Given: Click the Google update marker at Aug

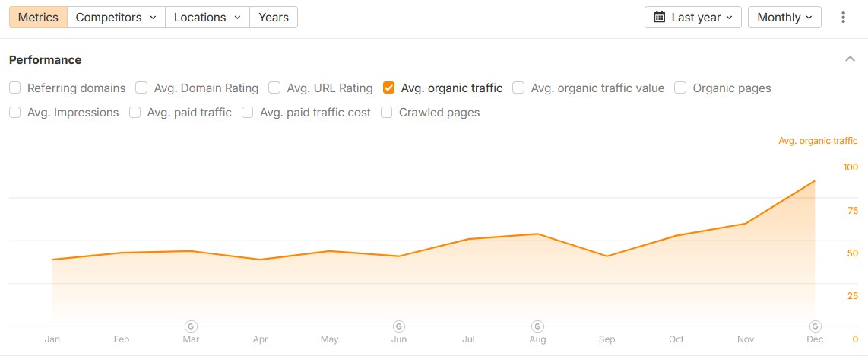Looking at the screenshot, I should click(537, 327).
